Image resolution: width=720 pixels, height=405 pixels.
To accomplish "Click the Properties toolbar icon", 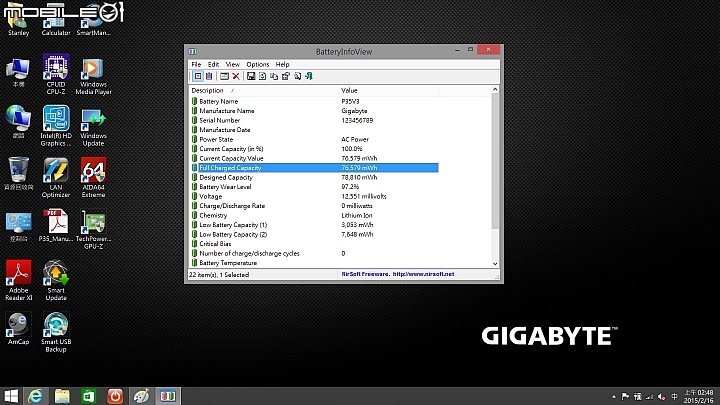I will (286, 76).
